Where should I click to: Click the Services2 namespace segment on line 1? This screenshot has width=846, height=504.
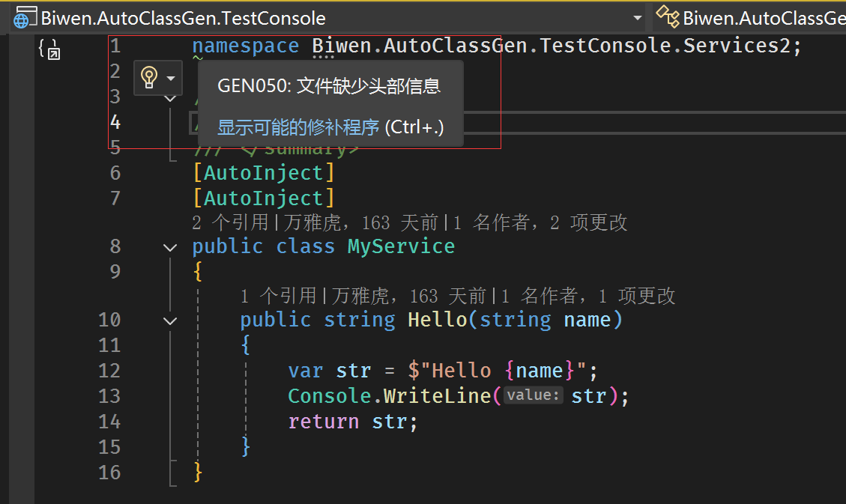point(737,46)
